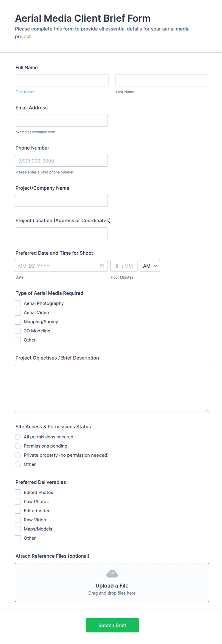Click the cloud upload icon

[112, 574]
